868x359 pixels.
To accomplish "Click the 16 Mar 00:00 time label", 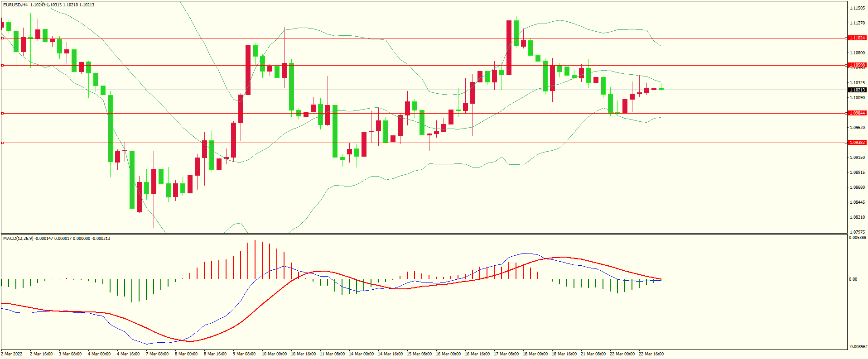I will coord(448,354).
